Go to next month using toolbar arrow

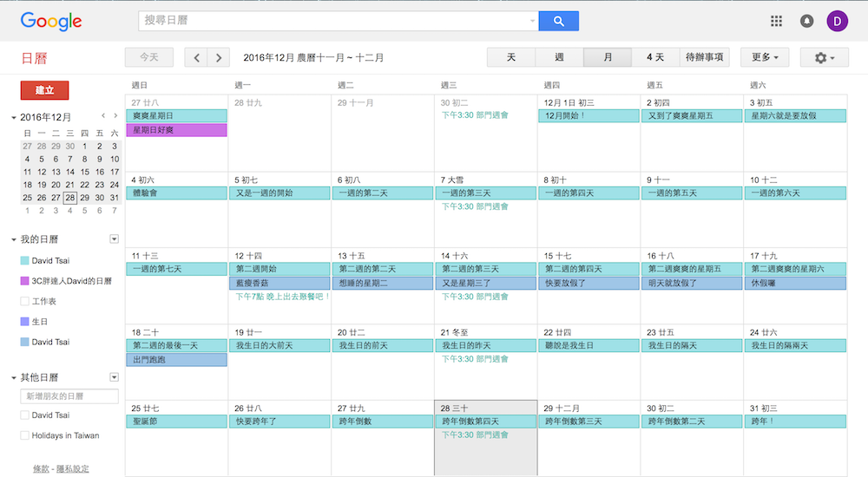click(x=219, y=57)
